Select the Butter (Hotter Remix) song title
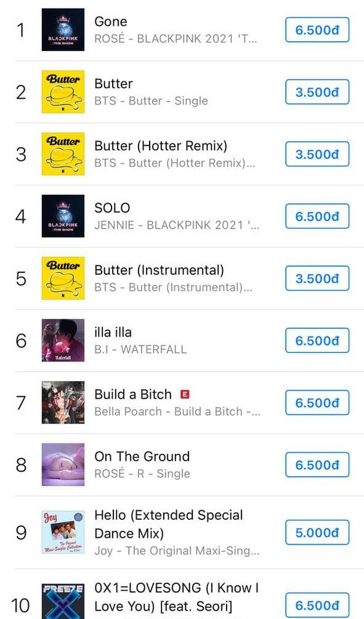364x619 pixels. coord(160,146)
